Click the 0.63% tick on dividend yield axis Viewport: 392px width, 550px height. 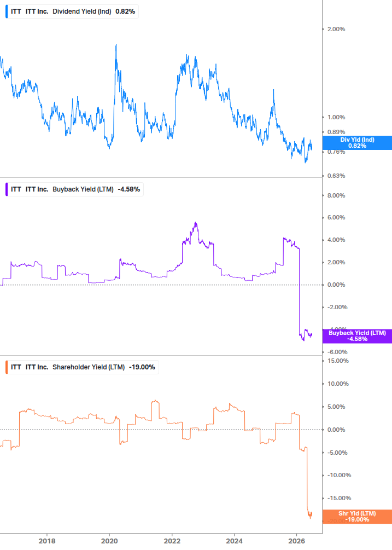[336, 176]
